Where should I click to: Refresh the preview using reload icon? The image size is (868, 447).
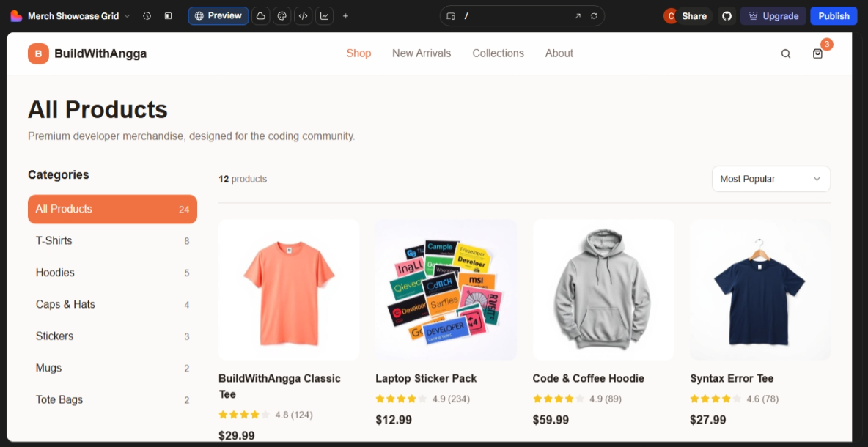pyautogui.click(x=594, y=16)
